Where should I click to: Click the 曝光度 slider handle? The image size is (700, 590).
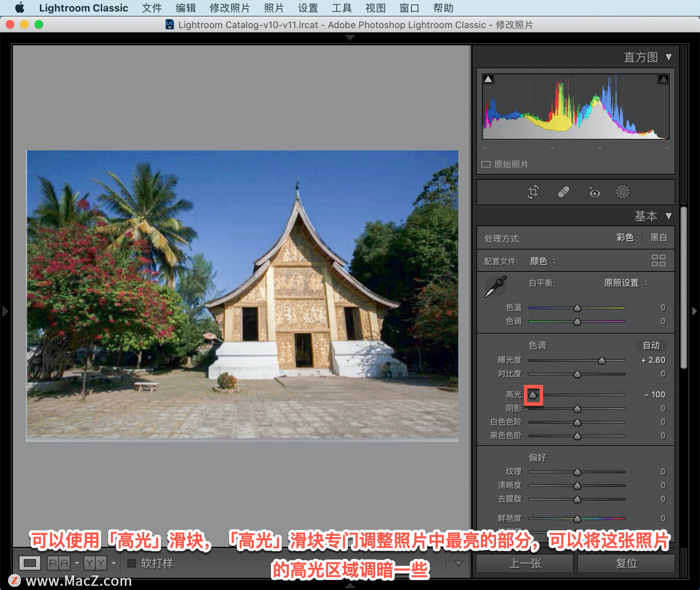coord(602,361)
